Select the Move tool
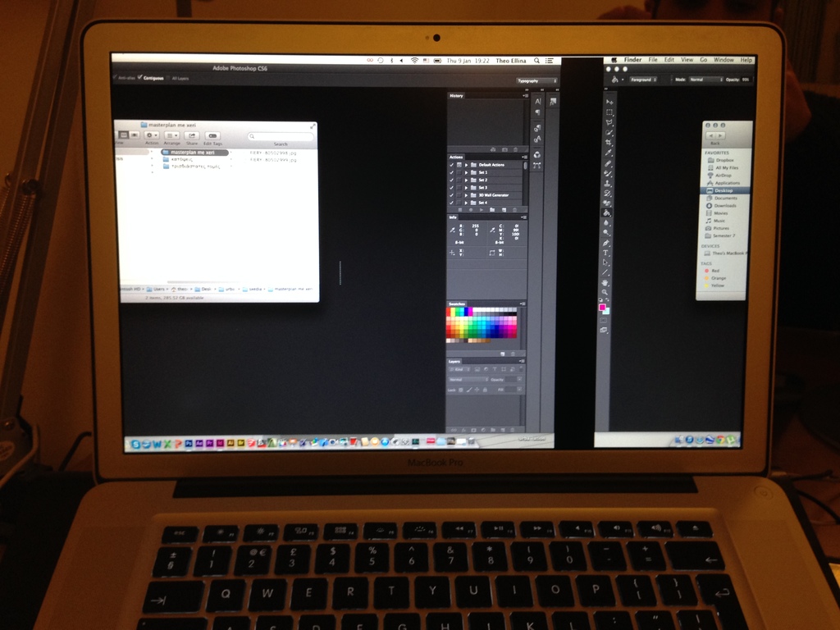 609,102
